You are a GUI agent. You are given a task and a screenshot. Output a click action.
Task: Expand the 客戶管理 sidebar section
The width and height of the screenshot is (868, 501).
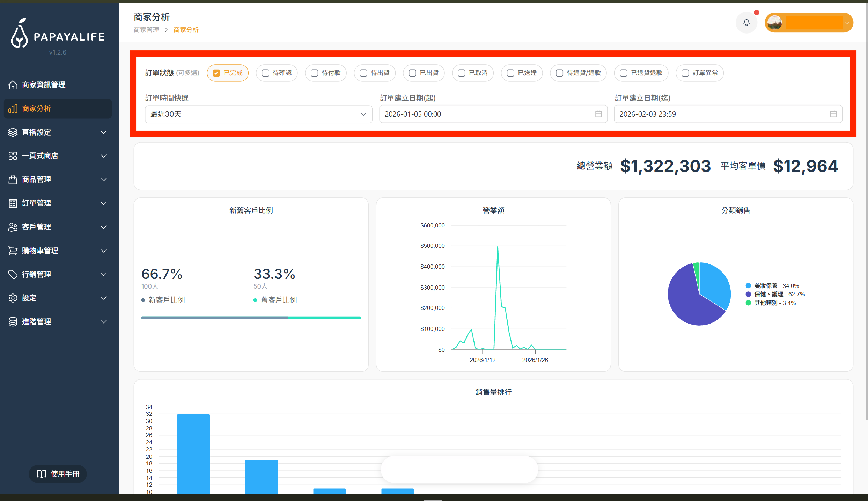click(x=58, y=227)
